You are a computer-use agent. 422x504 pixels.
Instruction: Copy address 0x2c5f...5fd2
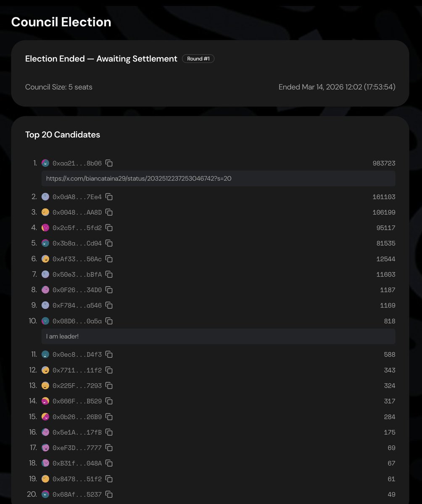click(109, 228)
